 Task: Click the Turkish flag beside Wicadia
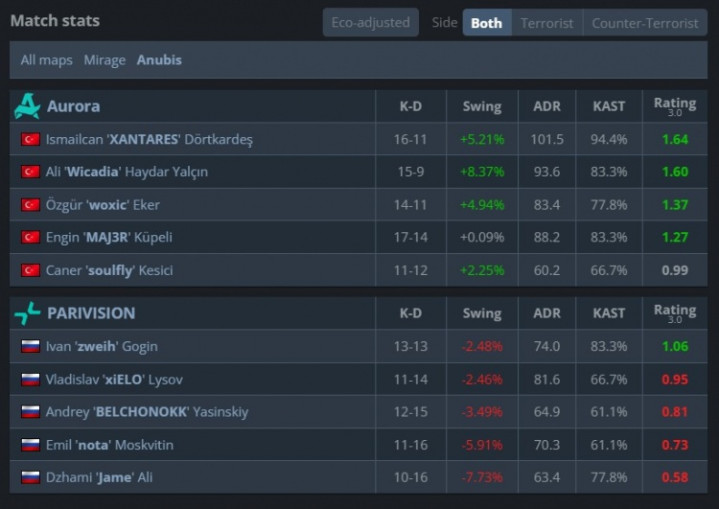(30, 172)
